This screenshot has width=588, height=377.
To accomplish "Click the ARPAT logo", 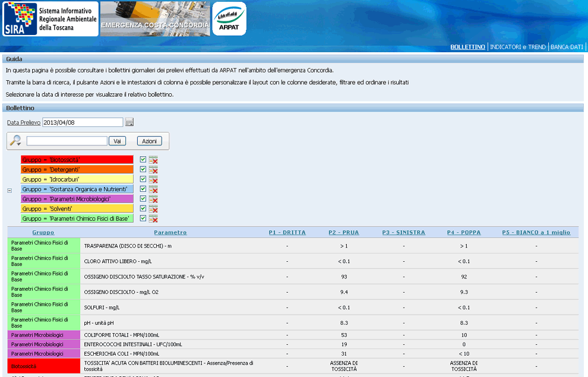I will [x=229, y=19].
